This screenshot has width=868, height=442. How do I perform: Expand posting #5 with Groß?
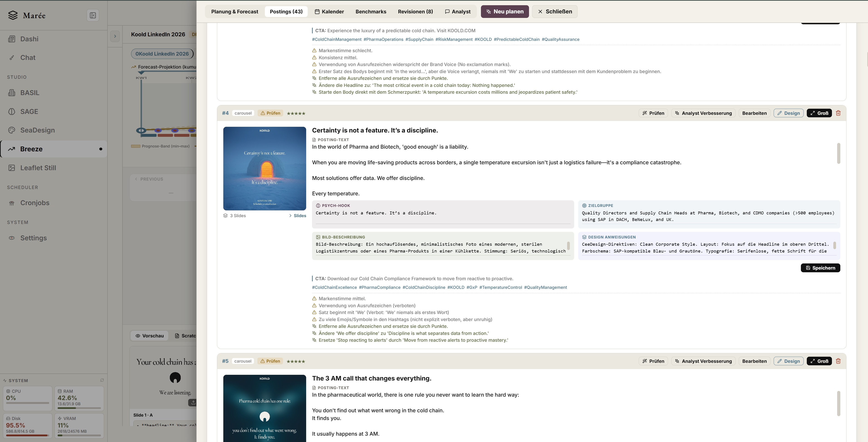tap(819, 361)
